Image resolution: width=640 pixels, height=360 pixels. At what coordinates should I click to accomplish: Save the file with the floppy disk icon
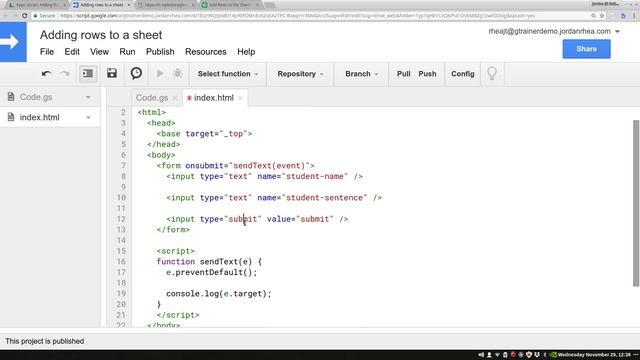(x=112, y=73)
